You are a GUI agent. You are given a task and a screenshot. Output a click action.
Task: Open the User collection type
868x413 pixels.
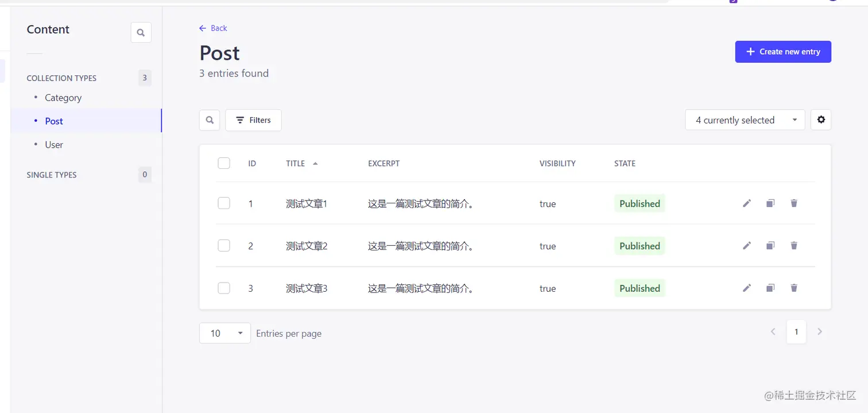click(54, 144)
